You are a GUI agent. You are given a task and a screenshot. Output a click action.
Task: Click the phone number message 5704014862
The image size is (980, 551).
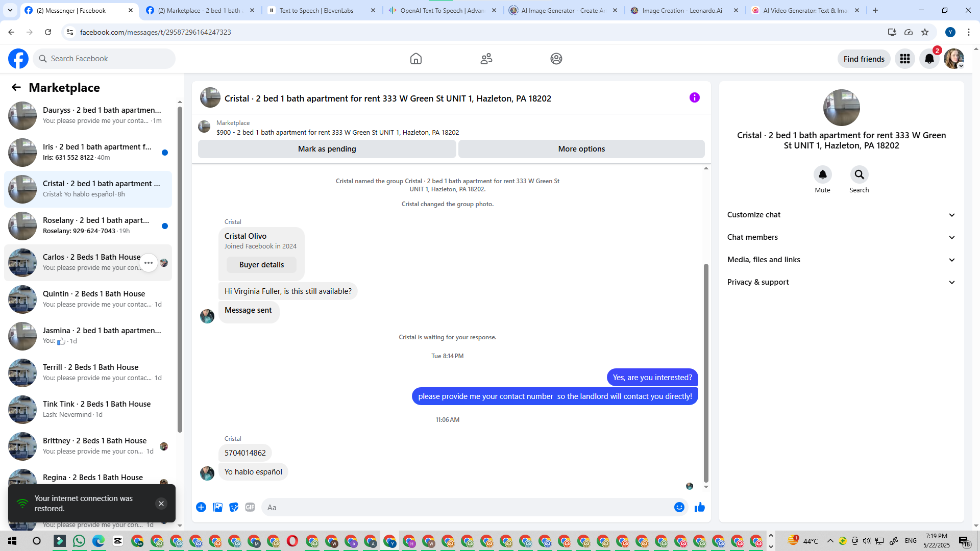click(x=245, y=453)
